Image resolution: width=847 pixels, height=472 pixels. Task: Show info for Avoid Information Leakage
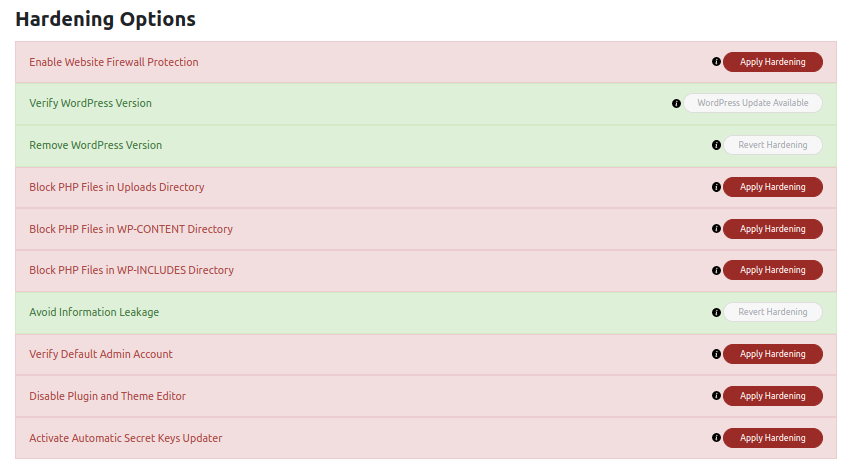pos(716,313)
